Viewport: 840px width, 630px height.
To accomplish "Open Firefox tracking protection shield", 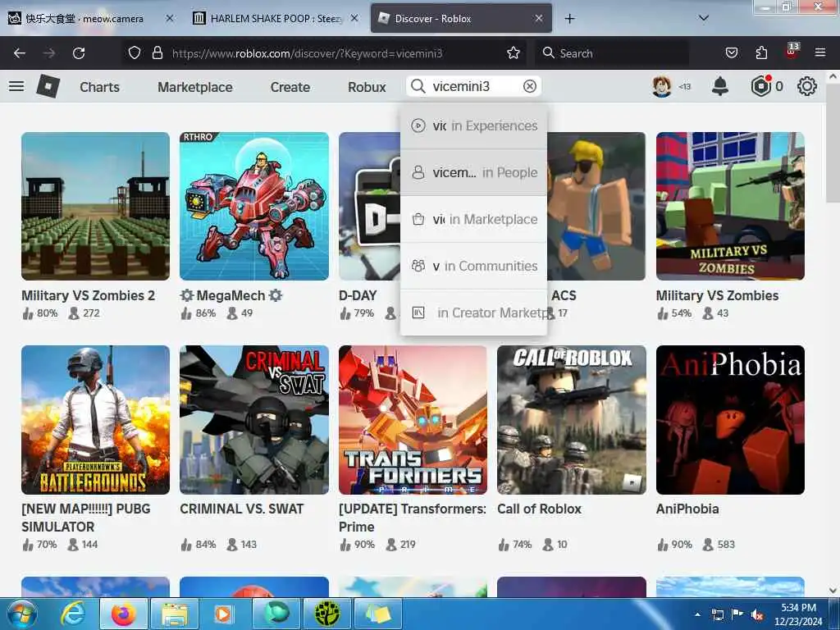I will pyautogui.click(x=135, y=53).
